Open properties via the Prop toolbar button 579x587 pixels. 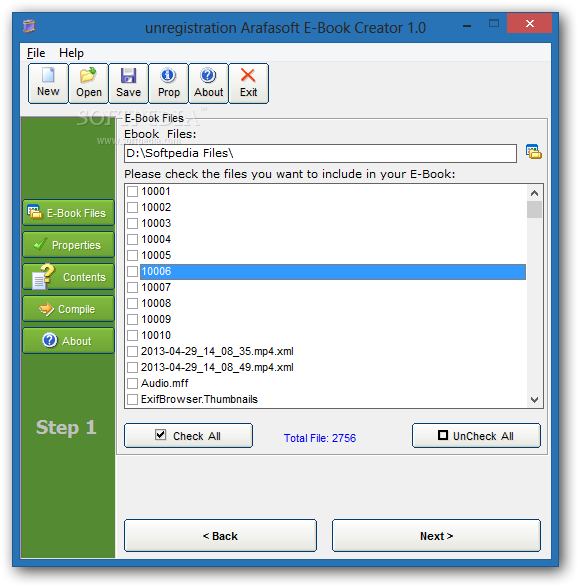[x=168, y=83]
